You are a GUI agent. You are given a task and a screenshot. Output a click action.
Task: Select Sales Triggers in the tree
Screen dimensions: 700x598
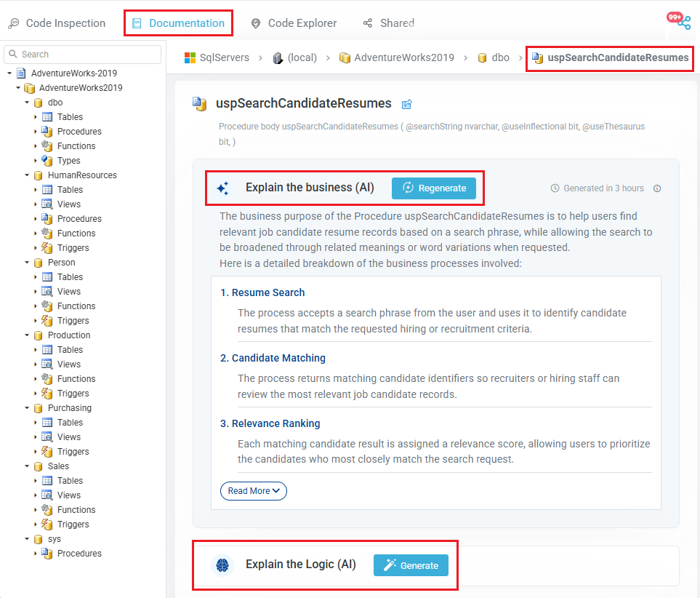73,524
